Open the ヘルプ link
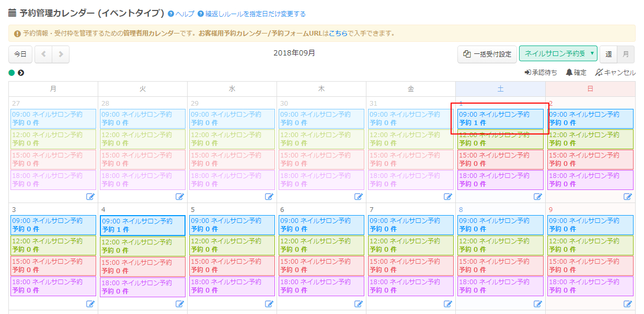This screenshot has width=644, height=314. (x=181, y=14)
